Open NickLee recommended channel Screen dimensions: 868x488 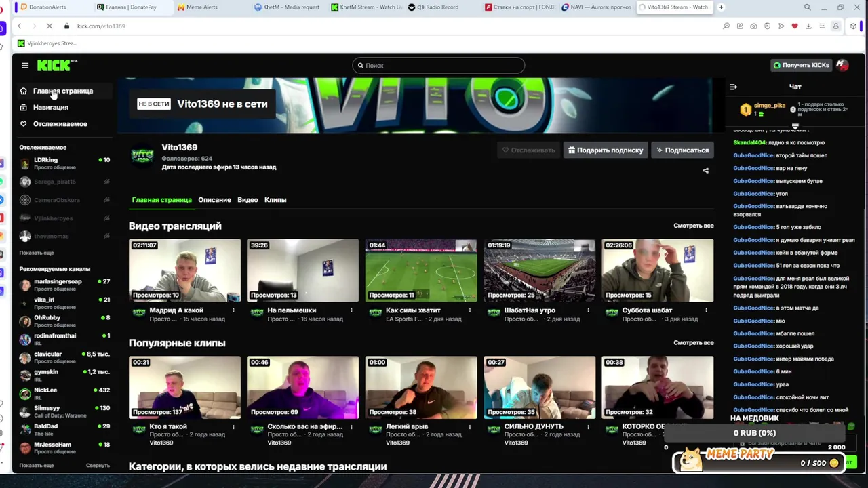coord(64,393)
